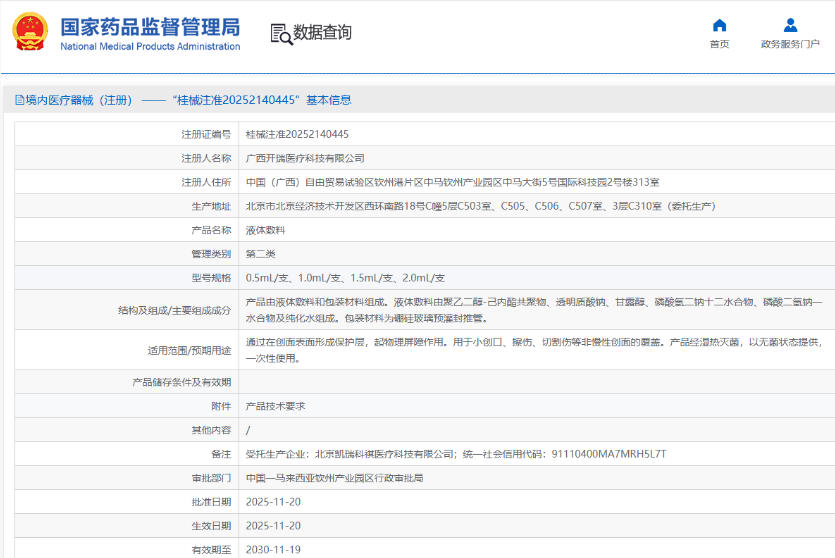The height and width of the screenshot is (558, 835).
Task: Open the 政务服务门户 text link
Action: 789,44
